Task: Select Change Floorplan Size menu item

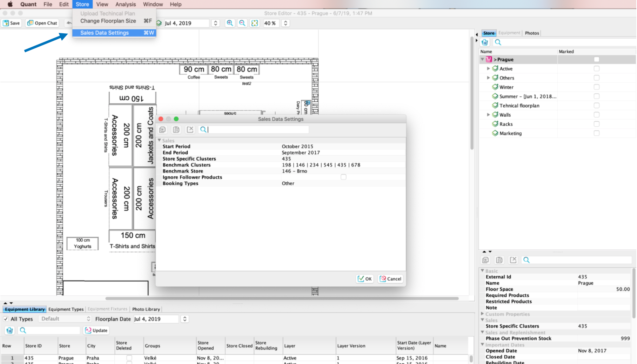Action: point(114,21)
